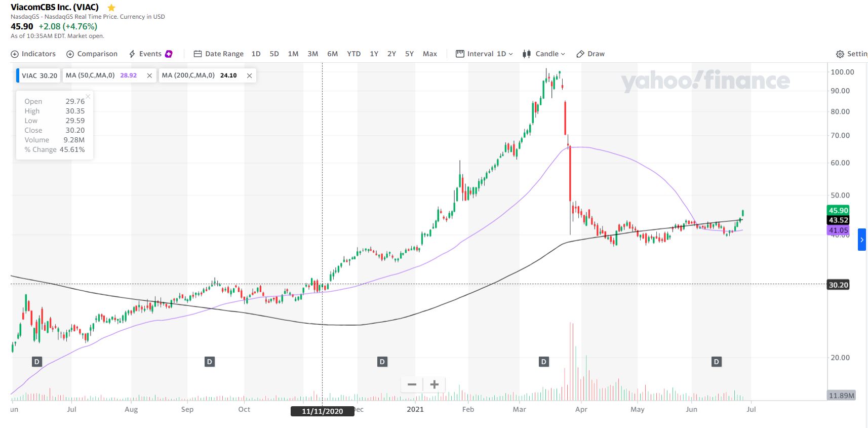Click the yellow watchlist star beside VIAC
This screenshot has height=428, width=868.
coord(111,8)
